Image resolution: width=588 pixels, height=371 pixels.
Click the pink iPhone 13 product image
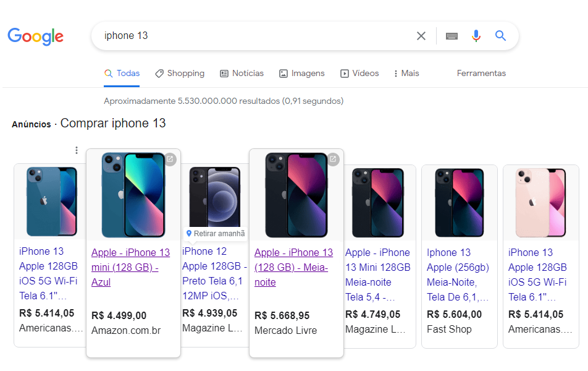[x=540, y=202]
